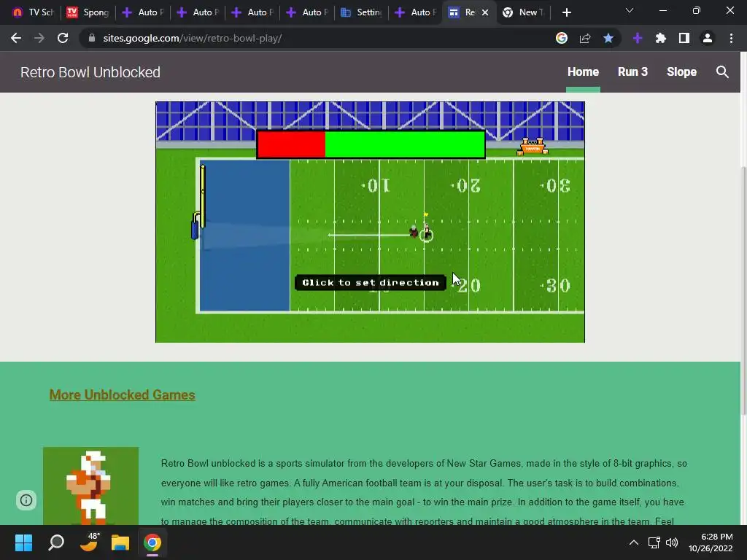
Task: Click the kicker player on field
Action: (426, 232)
